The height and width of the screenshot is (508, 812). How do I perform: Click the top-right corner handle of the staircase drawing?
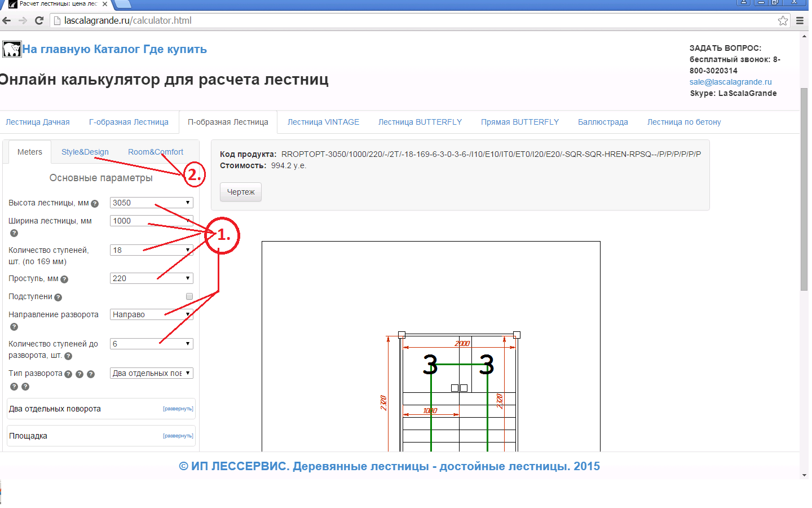[517, 335]
